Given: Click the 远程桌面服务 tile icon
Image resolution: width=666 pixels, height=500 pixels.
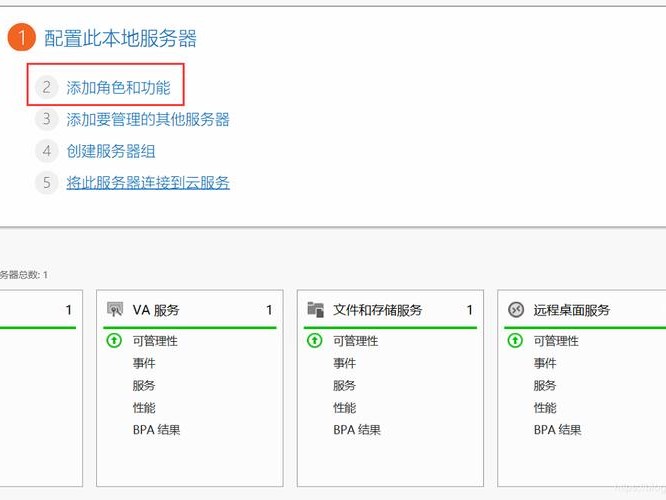Looking at the screenshot, I should 516,310.
